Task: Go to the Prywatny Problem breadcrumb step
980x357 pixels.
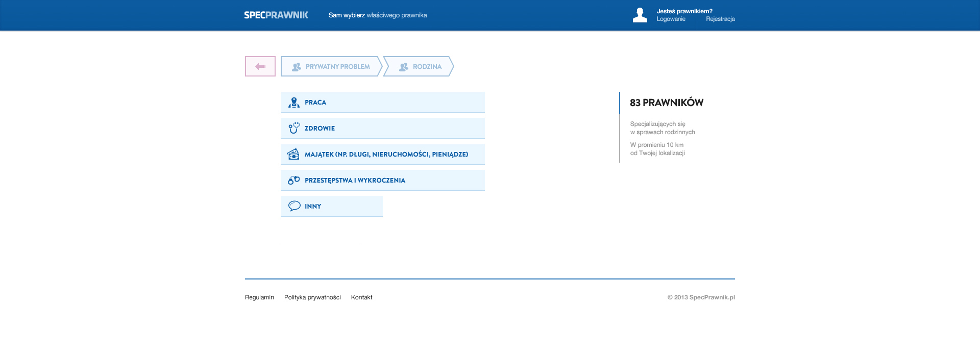Action: click(331, 66)
